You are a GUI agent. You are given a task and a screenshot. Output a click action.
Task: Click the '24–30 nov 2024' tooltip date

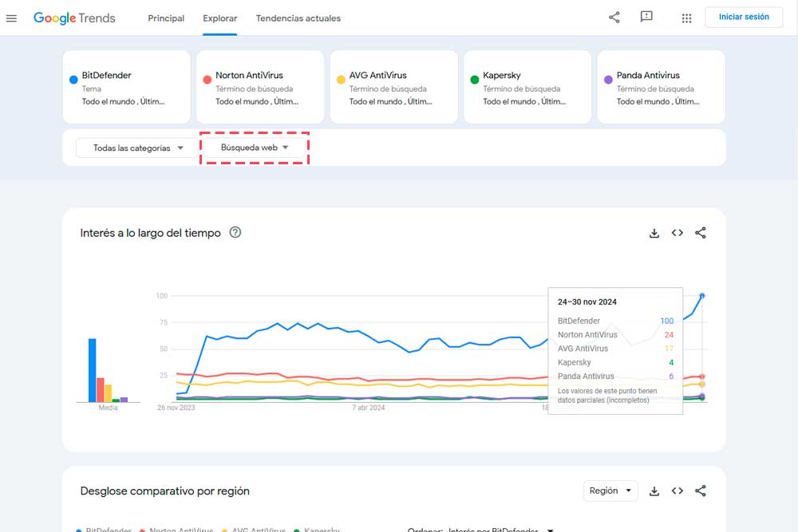(x=587, y=301)
